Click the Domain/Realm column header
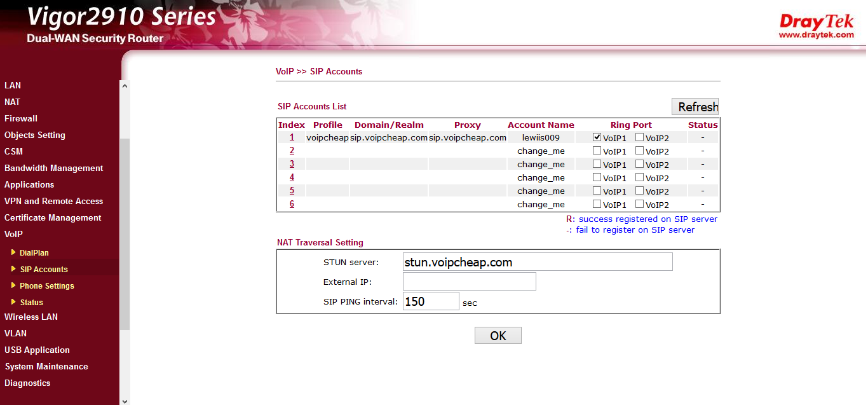The height and width of the screenshot is (405, 868). (389, 125)
